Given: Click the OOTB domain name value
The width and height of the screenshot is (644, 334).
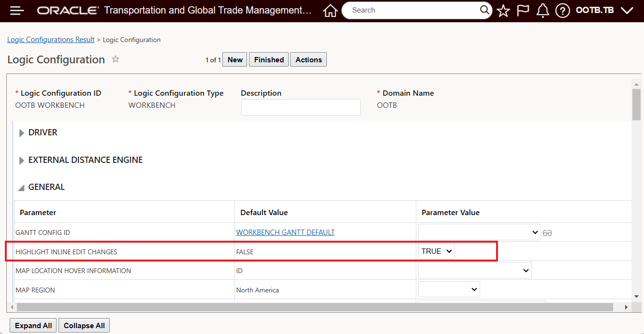Looking at the screenshot, I should [x=387, y=105].
